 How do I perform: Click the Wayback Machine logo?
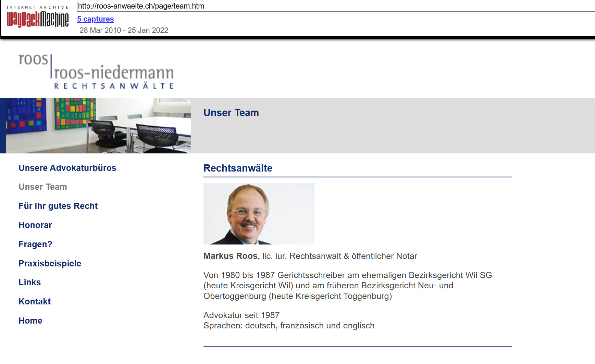pyautogui.click(x=38, y=17)
